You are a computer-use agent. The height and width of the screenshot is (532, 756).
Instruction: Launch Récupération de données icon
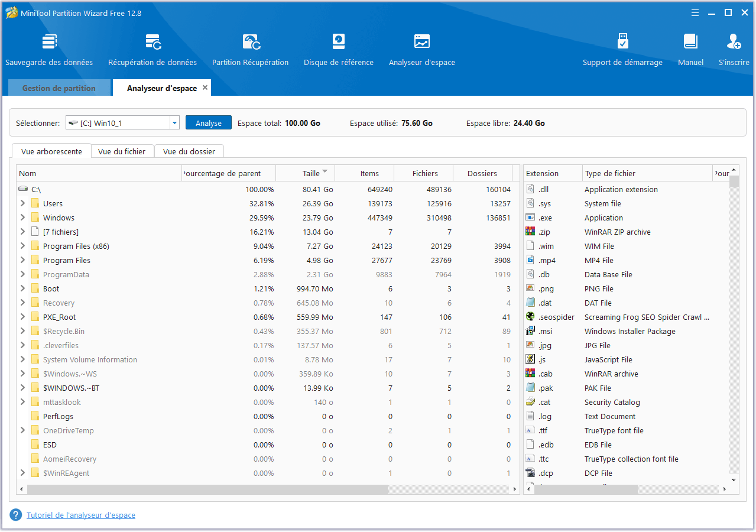[x=153, y=43]
